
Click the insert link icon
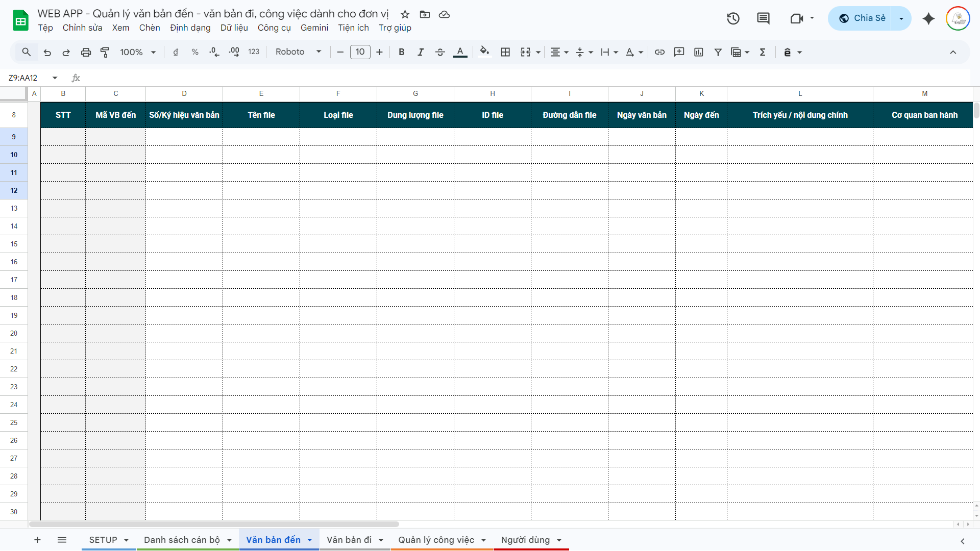(x=659, y=52)
